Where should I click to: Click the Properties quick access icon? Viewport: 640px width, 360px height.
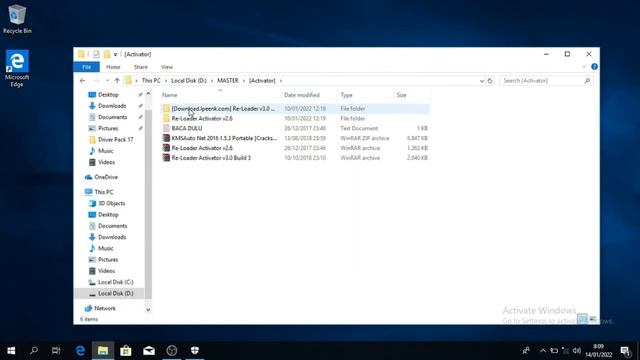(96, 54)
